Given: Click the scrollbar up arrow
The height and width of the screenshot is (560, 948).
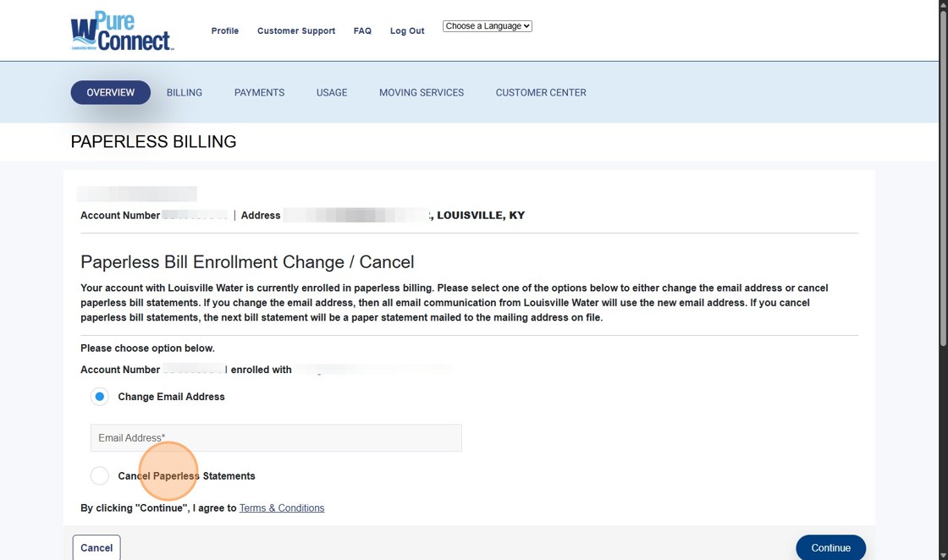Looking at the screenshot, I should [943, 5].
